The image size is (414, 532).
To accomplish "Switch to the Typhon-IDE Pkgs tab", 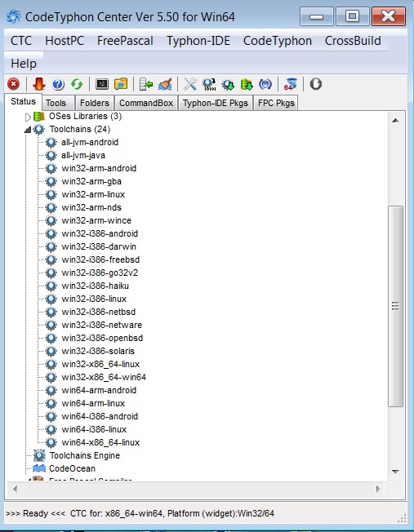I will pos(216,103).
